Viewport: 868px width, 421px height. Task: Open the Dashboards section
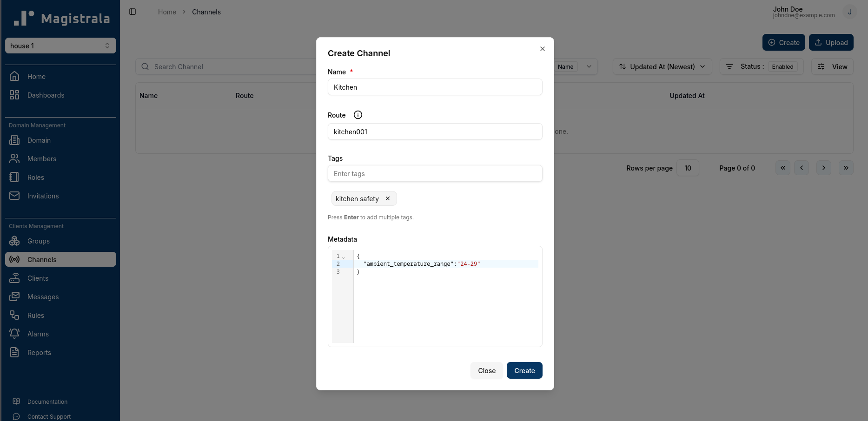click(x=46, y=95)
